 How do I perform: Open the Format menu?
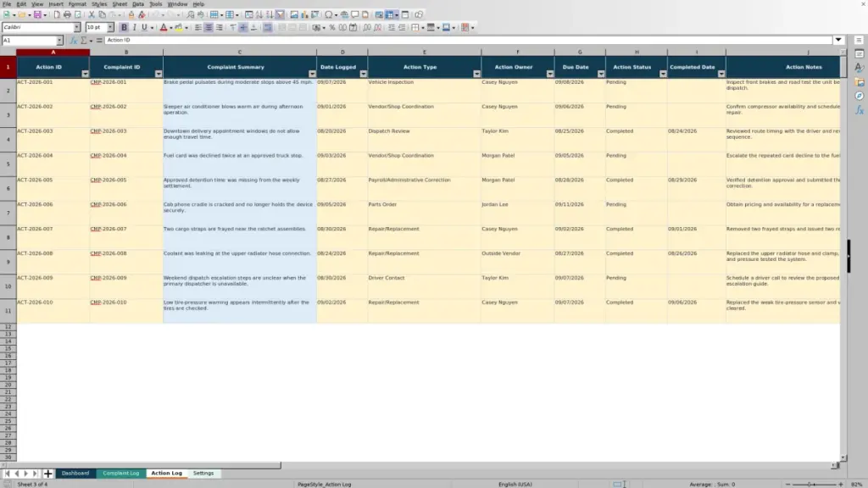[77, 4]
